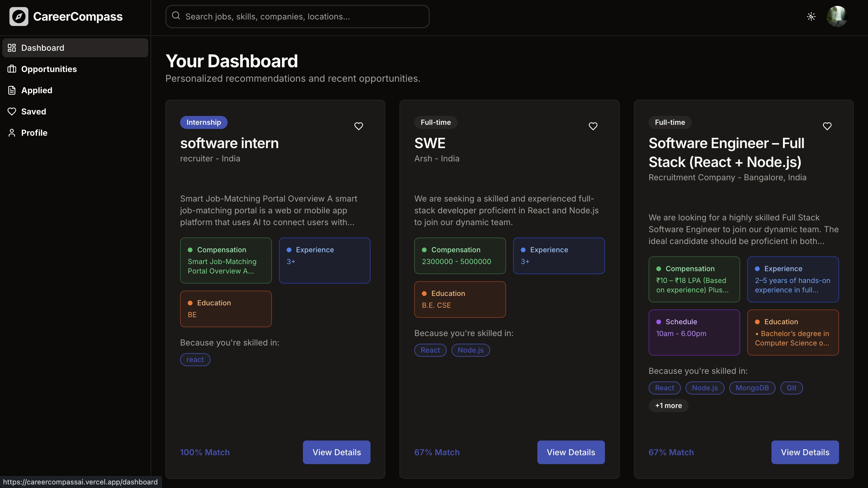
Task: Open Saved jobs heart icon in sidebar
Action: [12, 112]
